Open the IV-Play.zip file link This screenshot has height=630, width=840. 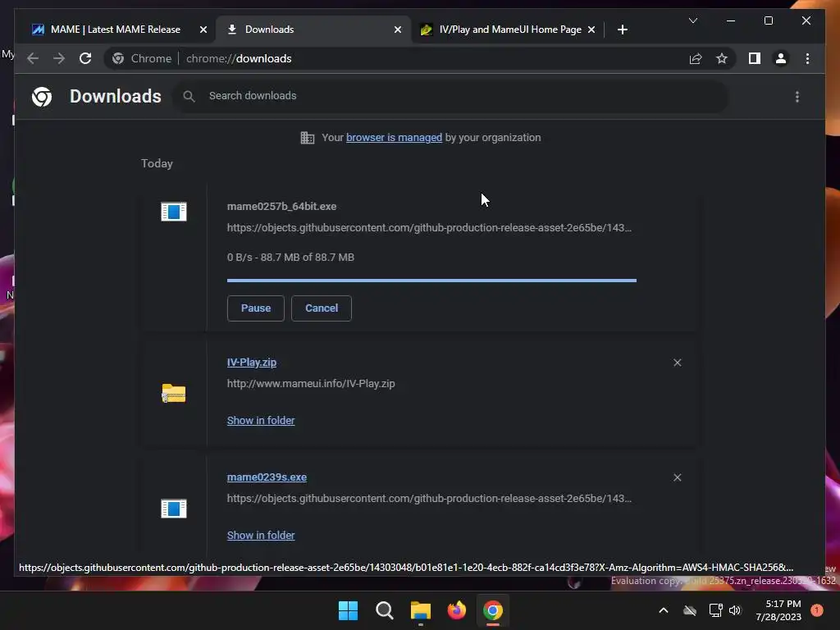252,362
